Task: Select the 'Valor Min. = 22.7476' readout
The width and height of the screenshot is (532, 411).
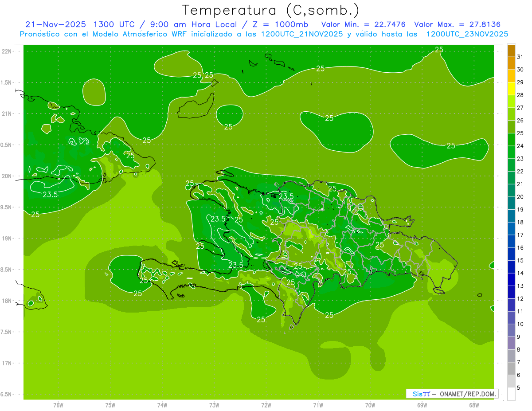Action: 364,24
